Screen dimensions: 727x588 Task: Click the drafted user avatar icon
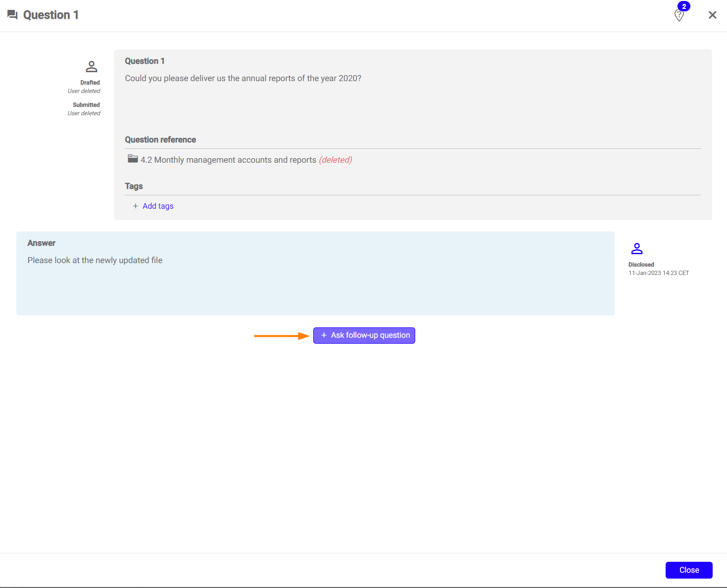[x=92, y=66]
